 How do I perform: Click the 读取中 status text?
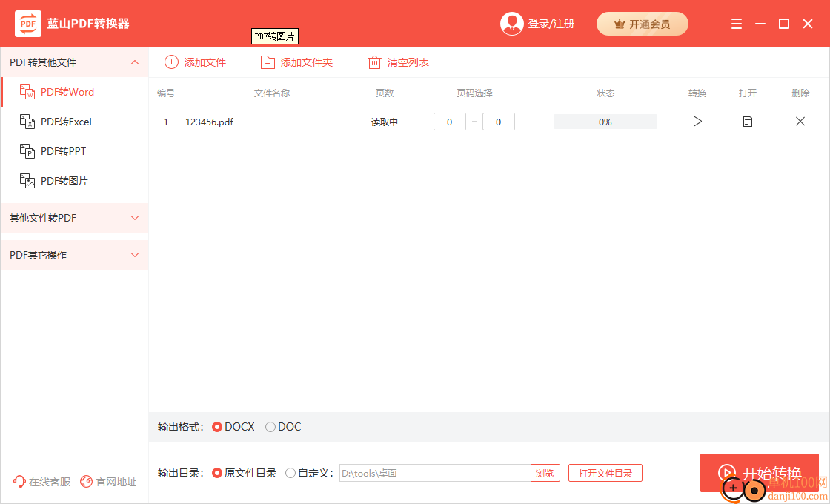[x=385, y=122]
